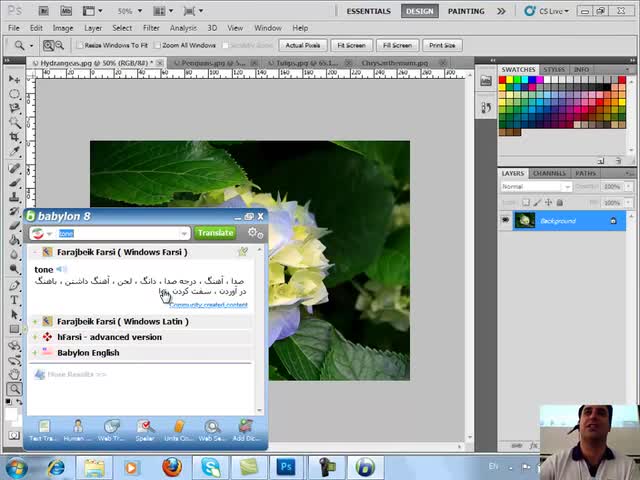Open Babylon settings gear menu
This screenshot has width=640, height=480.
click(x=254, y=233)
